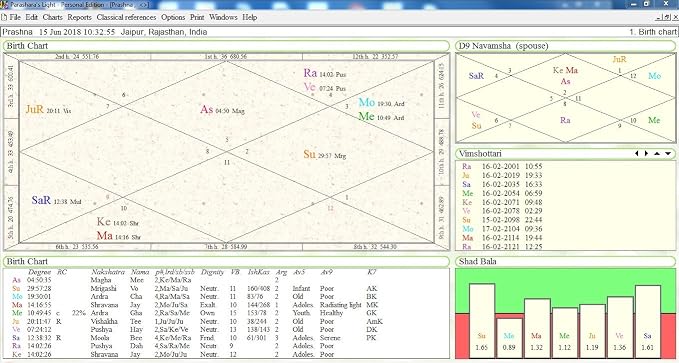
Task: Select the Ra 16-02-2001 dasha row
Action: [502, 166]
